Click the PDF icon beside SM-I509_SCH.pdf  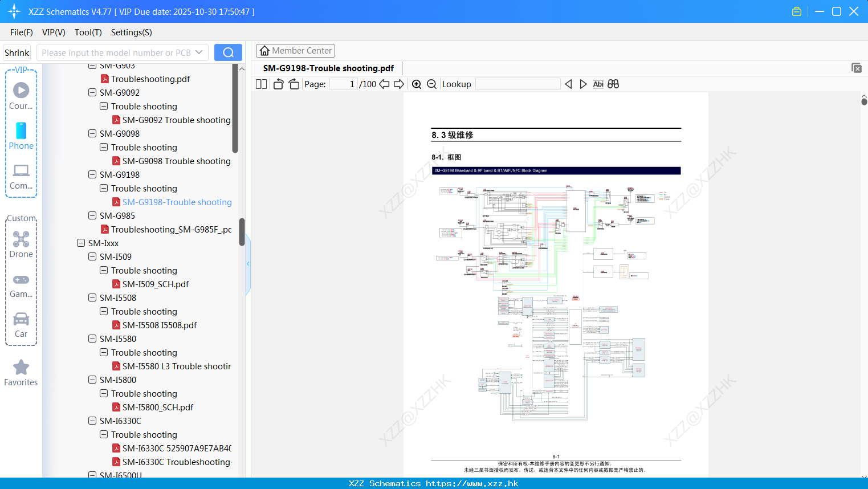click(x=116, y=284)
